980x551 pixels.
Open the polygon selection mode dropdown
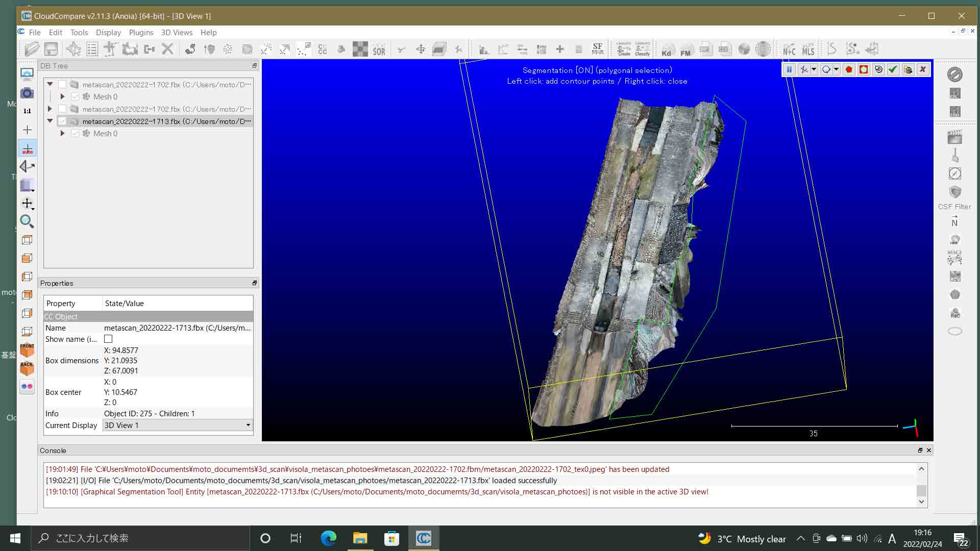836,69
